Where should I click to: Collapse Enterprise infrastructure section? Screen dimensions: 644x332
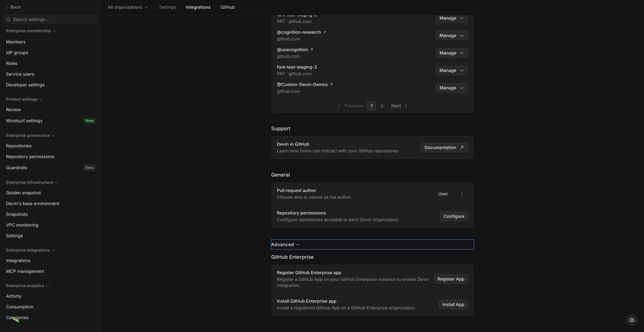point(32,182)
